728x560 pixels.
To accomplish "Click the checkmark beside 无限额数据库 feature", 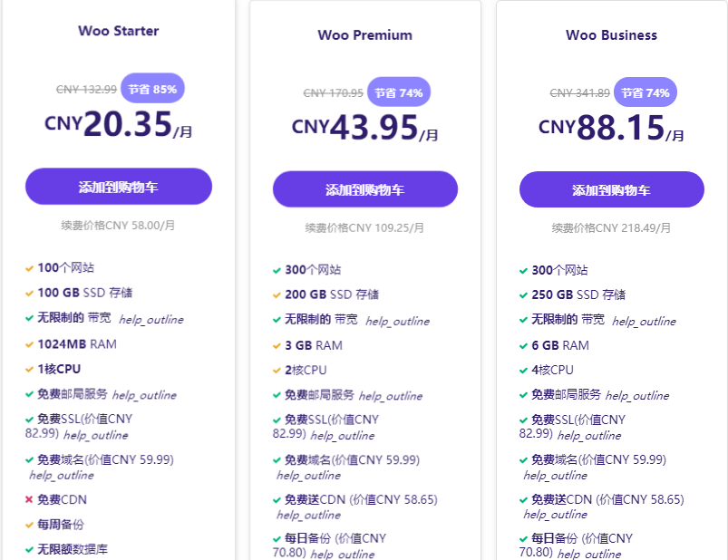I will pyautogui.click(x=29, y=546).
